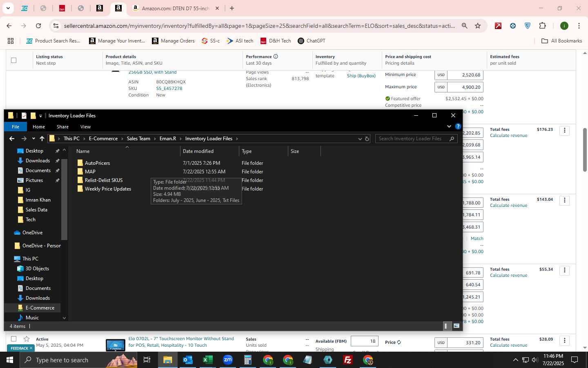Open Chrome extensions puzzle icon

542,26
